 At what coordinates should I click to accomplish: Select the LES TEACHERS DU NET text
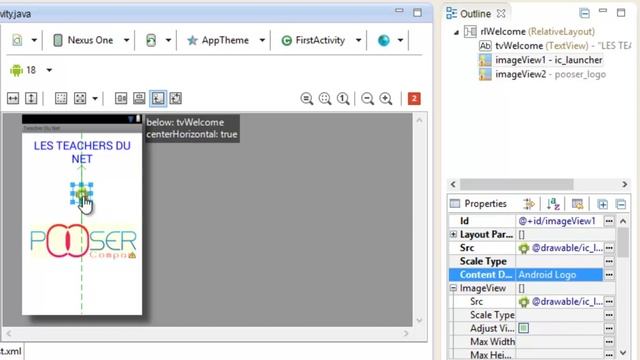[x=82, y=152]
